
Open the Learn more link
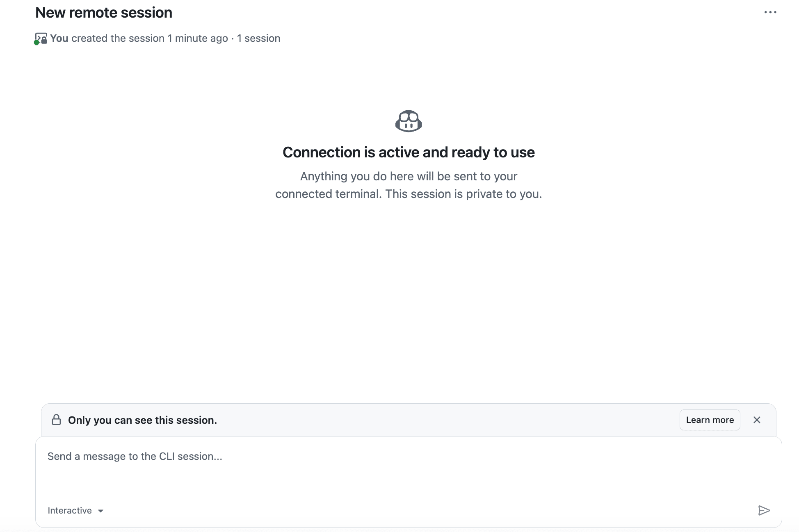710,420
